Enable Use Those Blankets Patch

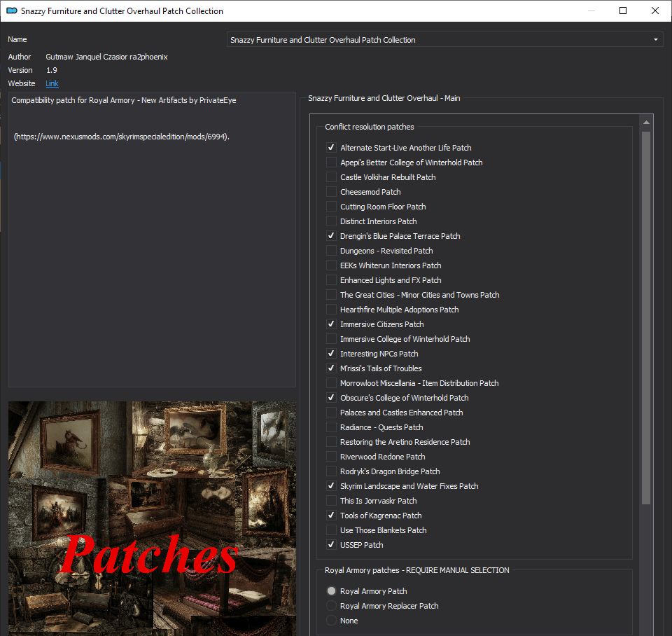[x=331, y=530]
